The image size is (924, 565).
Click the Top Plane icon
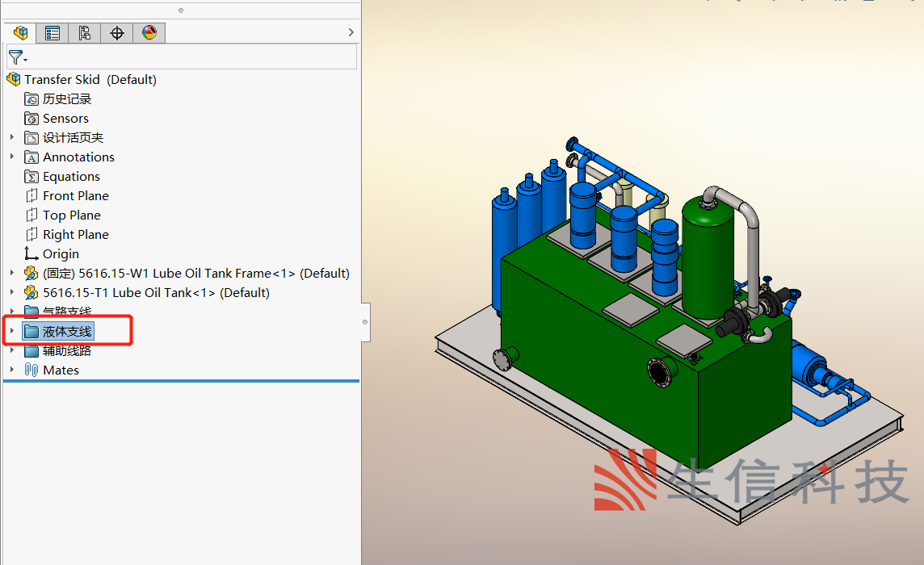(31, 215)
